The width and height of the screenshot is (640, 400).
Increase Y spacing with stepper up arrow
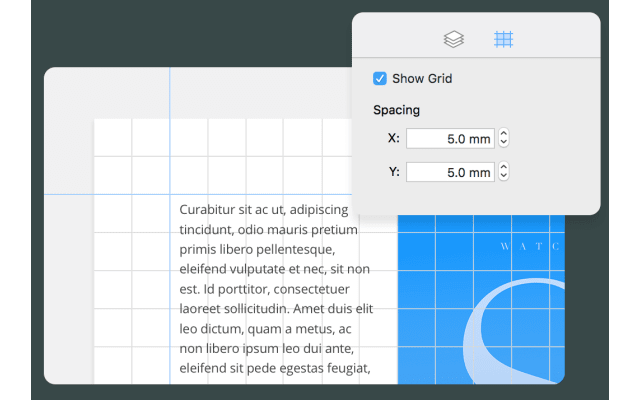tap(504, 167)
